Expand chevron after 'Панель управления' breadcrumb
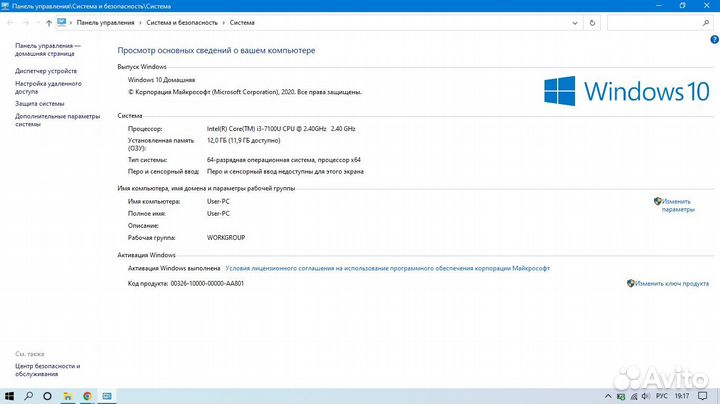Screen dimensions: 720x404 click(x=141, y=22)
